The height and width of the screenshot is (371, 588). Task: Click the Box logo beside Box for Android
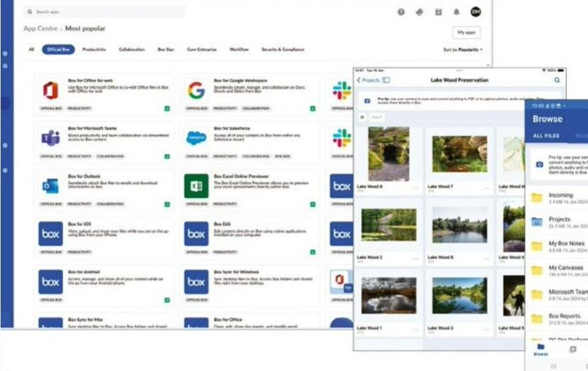tap(51, 282)
